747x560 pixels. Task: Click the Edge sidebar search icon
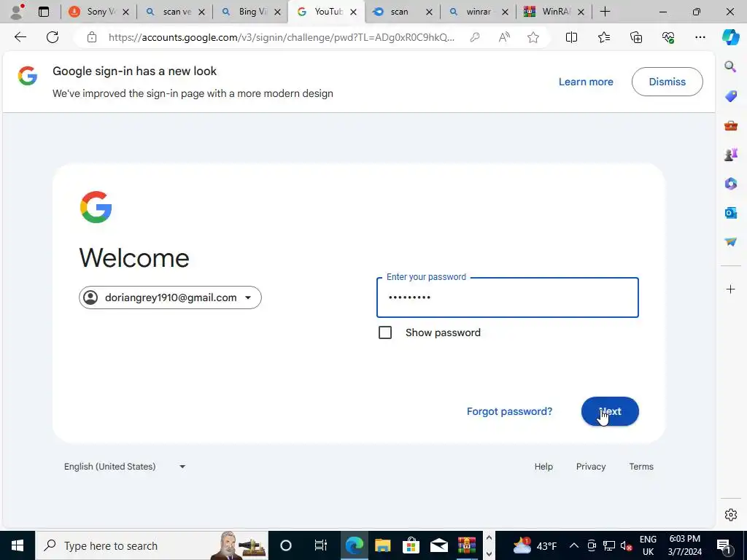click(x=730, y=66)
